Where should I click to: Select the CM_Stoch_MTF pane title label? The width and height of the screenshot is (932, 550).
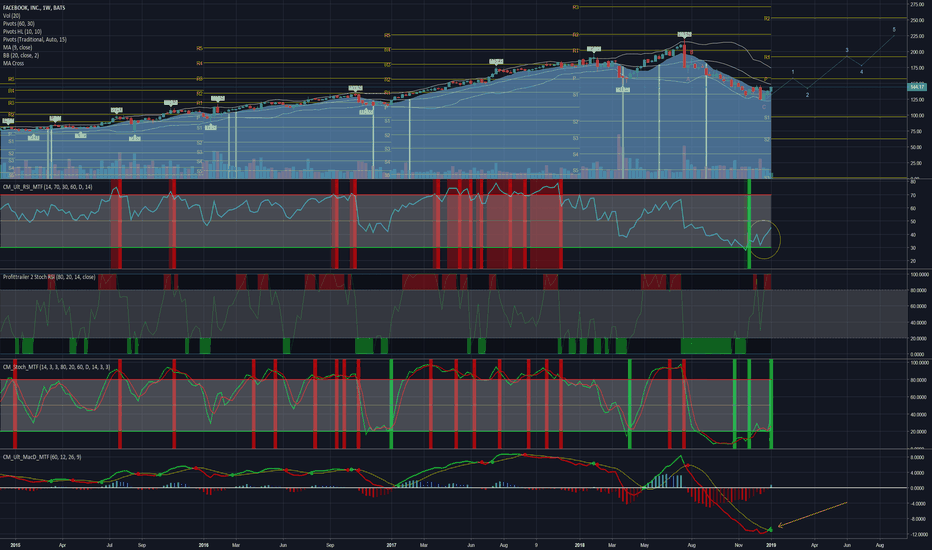56,367
